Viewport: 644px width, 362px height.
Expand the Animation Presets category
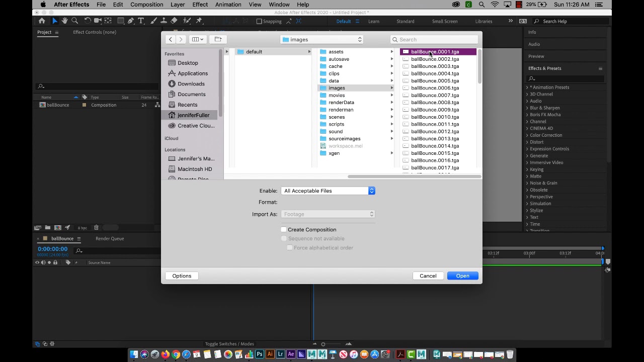tap(527, 87)
